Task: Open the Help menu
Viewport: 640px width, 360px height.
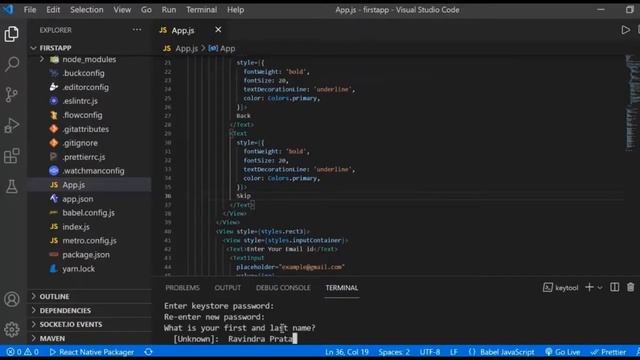Action: coord(236,10)
